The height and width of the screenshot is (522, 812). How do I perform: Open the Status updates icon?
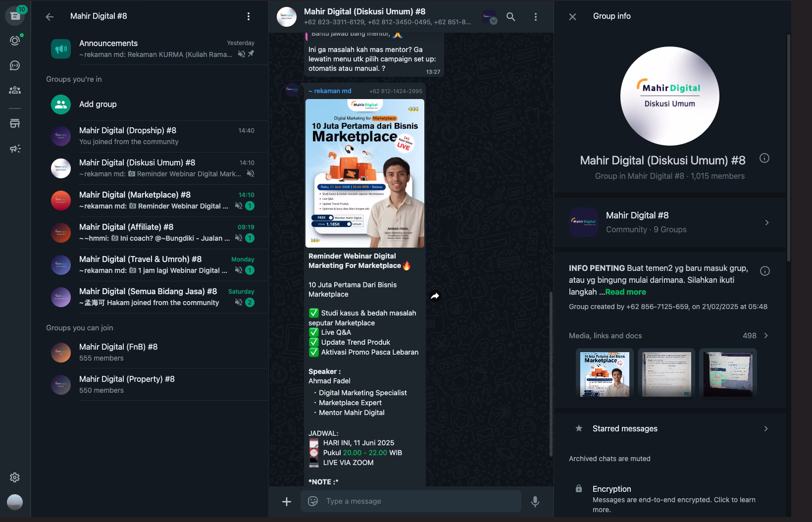coord(15,41)
